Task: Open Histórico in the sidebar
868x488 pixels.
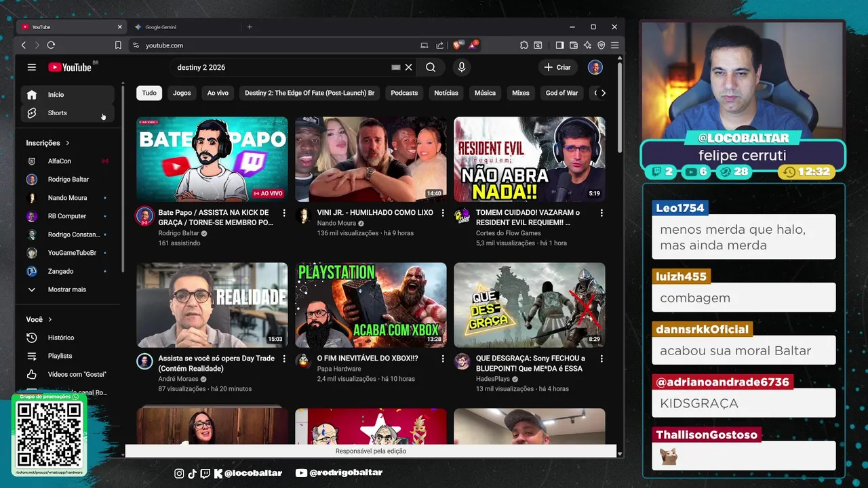Action: coord(67,338)
